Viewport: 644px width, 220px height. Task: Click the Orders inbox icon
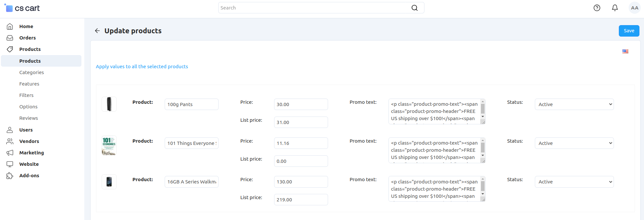[10, 38]
